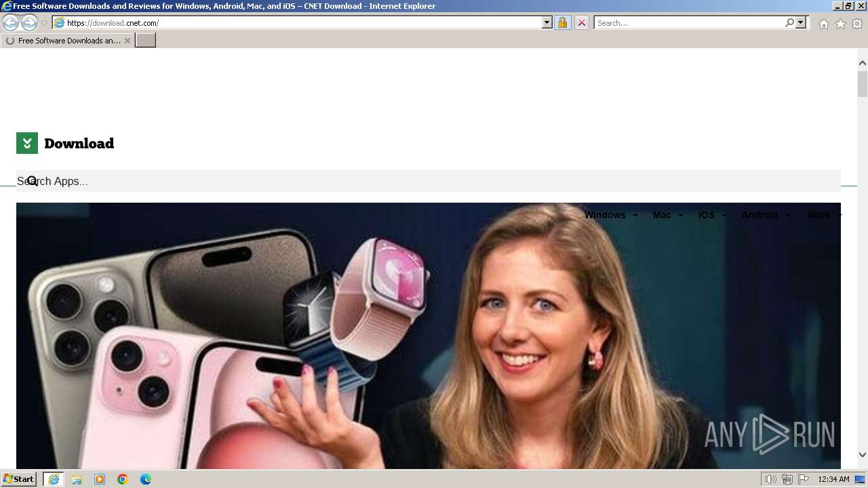Click the Action Center flag tray icon
Image resolution: width=868 pixels, height=488 pixels.
[x=804, y=479]
